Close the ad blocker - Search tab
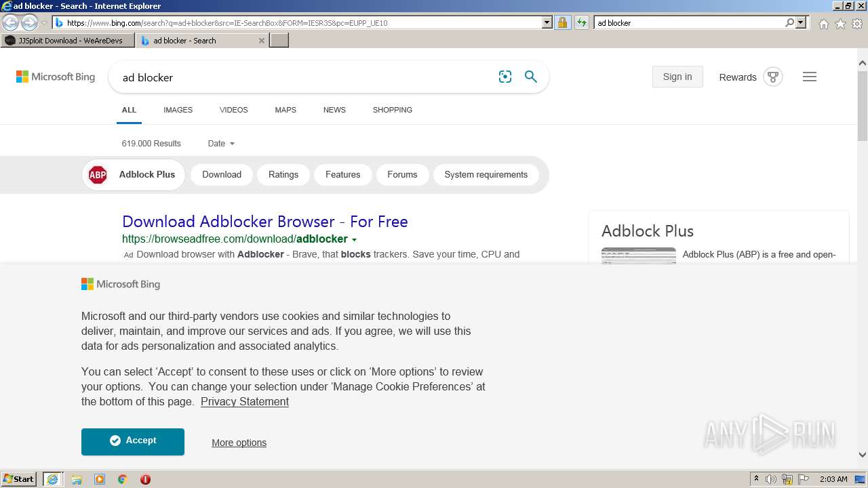868x488 pixels. point(262,41)
